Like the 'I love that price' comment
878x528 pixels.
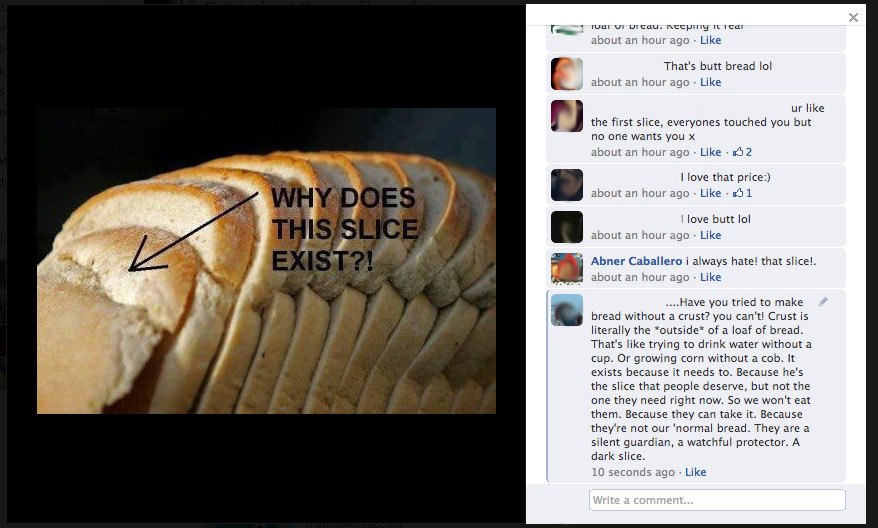tap(710, 193)
